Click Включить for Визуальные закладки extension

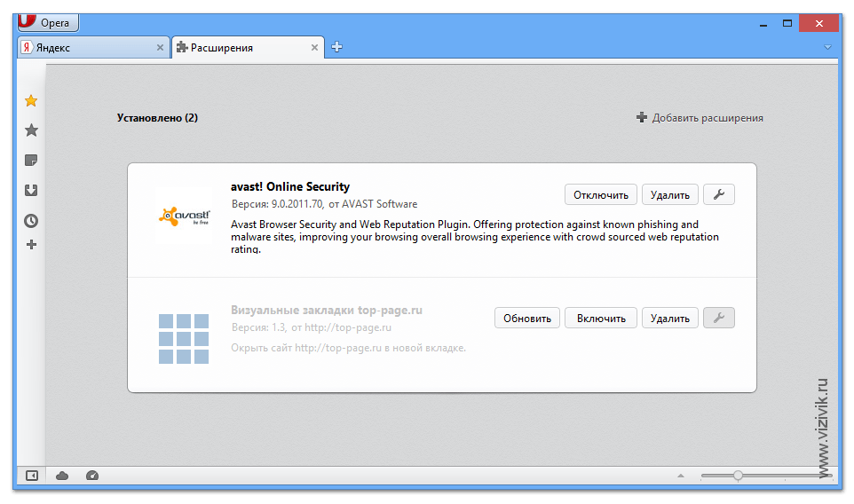pyautogui.click(x=601, y=318)
